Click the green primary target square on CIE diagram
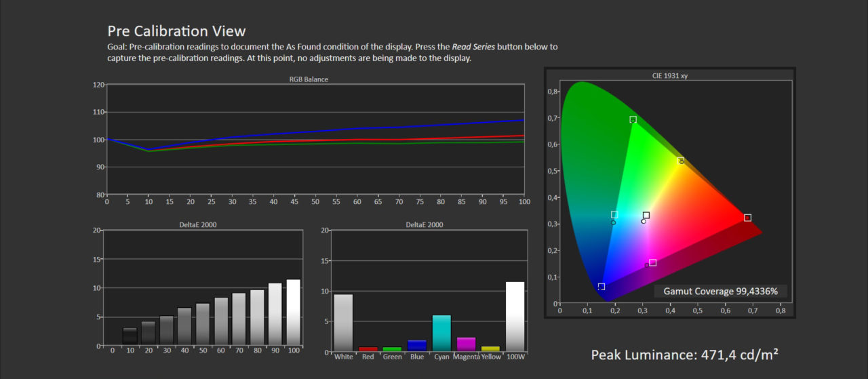 click(633, 120)
